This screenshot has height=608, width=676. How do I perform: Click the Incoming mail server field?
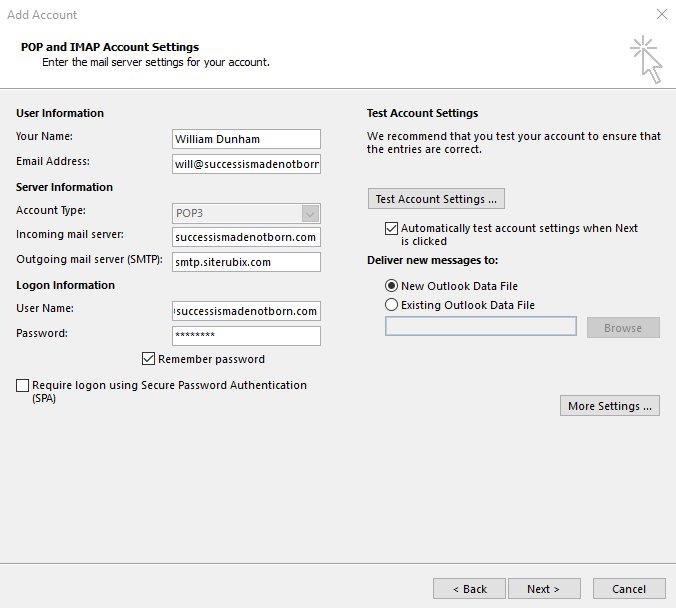tap(246, 237)
